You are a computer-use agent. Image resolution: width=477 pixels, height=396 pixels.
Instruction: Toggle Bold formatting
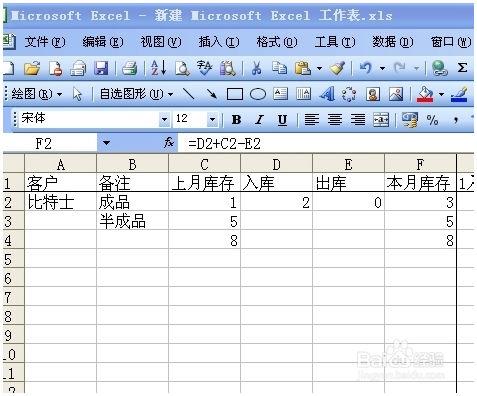point(236,120)
